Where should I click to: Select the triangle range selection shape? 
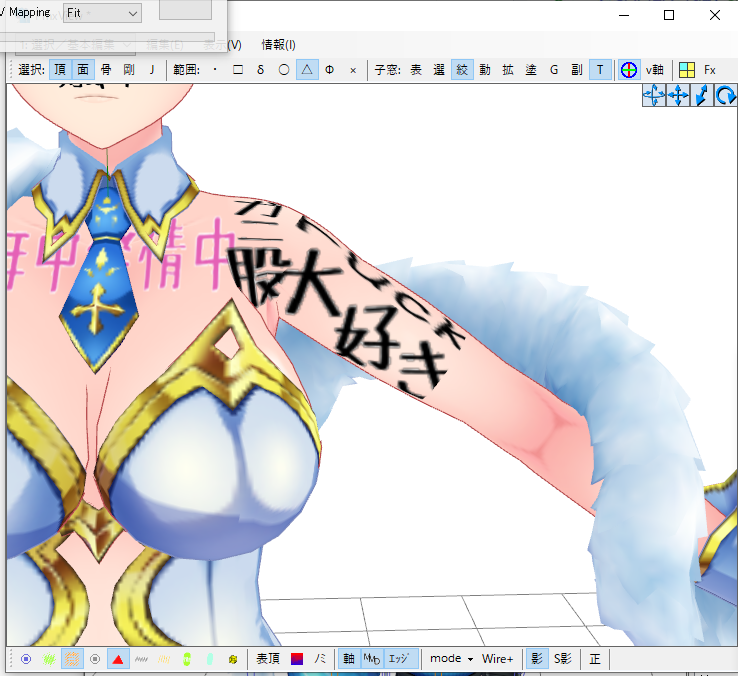click(x=307, y=70)
